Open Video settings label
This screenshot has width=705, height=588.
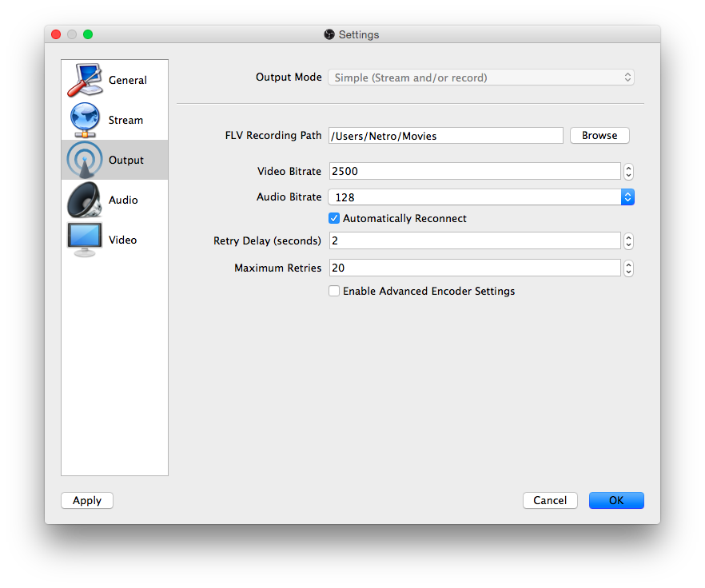[x=123, y=240]
